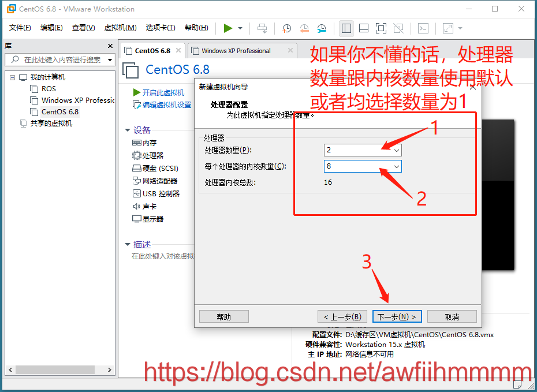This screenshot has width=537, height=392.
Task: Select the USB 控制器 device entry
Action: click(156, 193)
